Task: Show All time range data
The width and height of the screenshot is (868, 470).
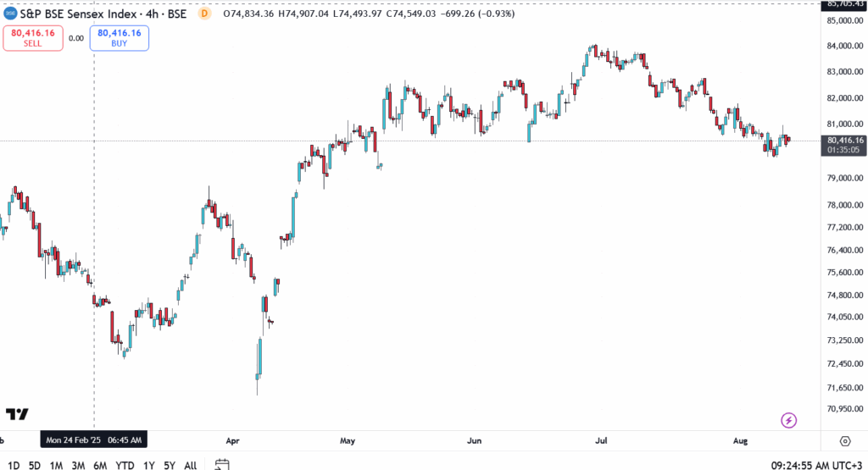Action: tap(191, 465)
